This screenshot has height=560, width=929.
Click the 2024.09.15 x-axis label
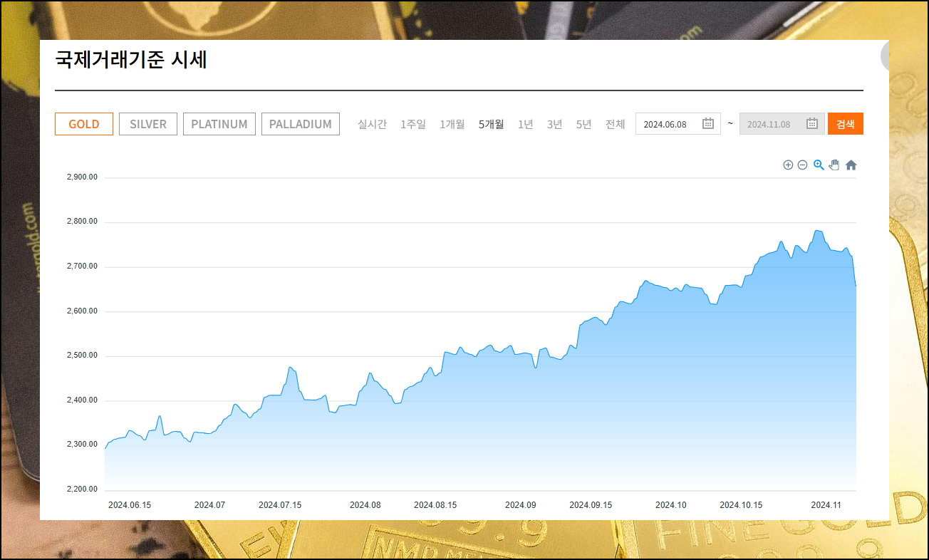point(591,504)
